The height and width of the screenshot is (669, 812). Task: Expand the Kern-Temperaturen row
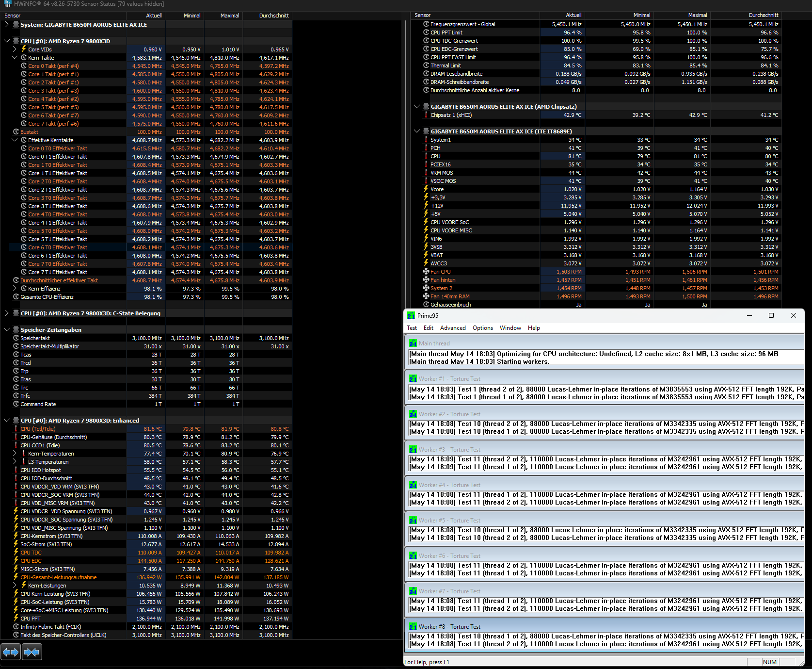pyautogui.click(x=15, y=454)
